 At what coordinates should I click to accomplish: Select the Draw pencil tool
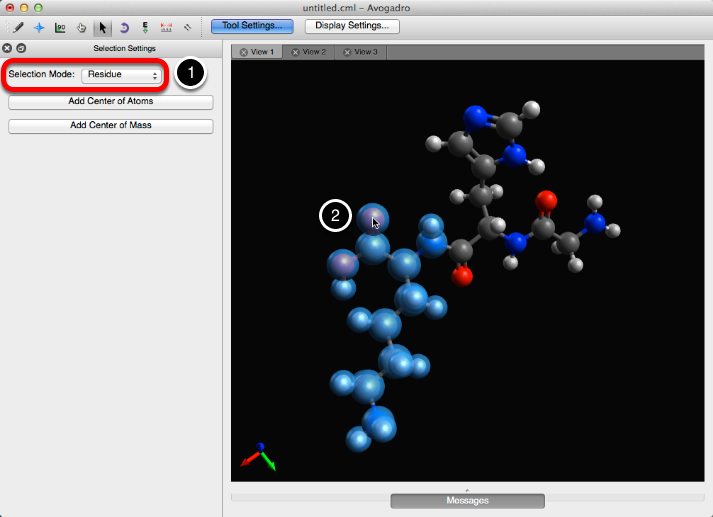(18, 27)
